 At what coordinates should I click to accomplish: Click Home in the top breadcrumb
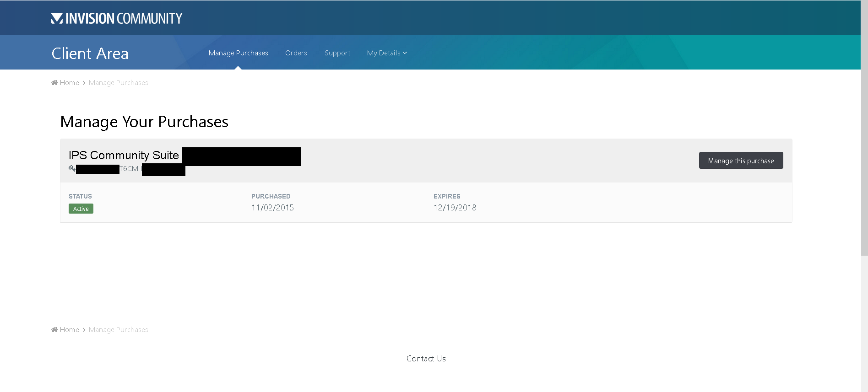[x=70, y=83]
